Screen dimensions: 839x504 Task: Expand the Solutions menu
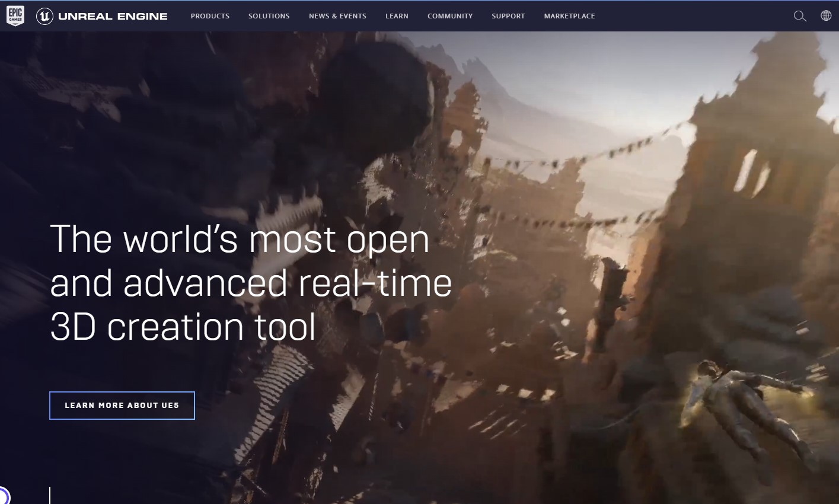[269, 16]
